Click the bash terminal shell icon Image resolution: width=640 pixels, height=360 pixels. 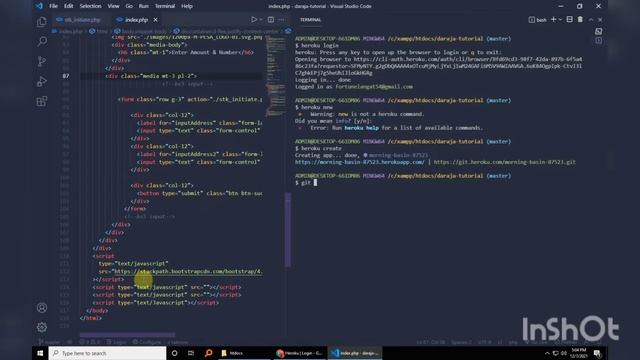(x=531, y=20)
